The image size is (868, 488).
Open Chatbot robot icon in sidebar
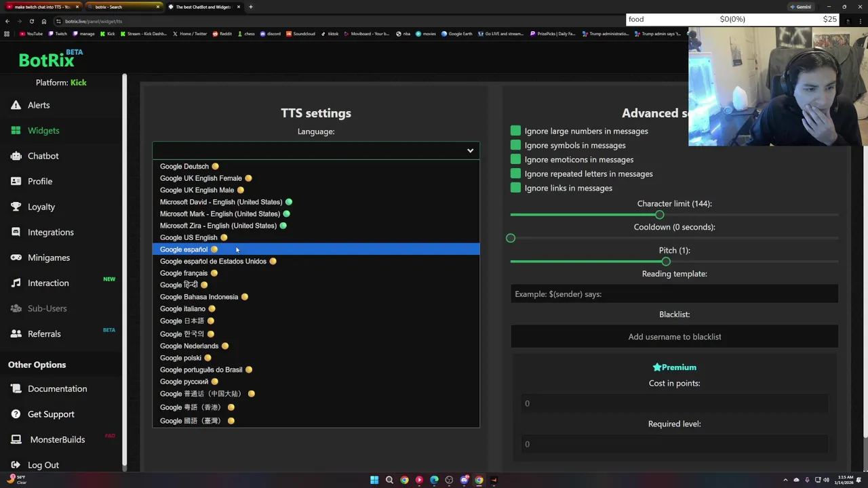(x=16, y=156)
